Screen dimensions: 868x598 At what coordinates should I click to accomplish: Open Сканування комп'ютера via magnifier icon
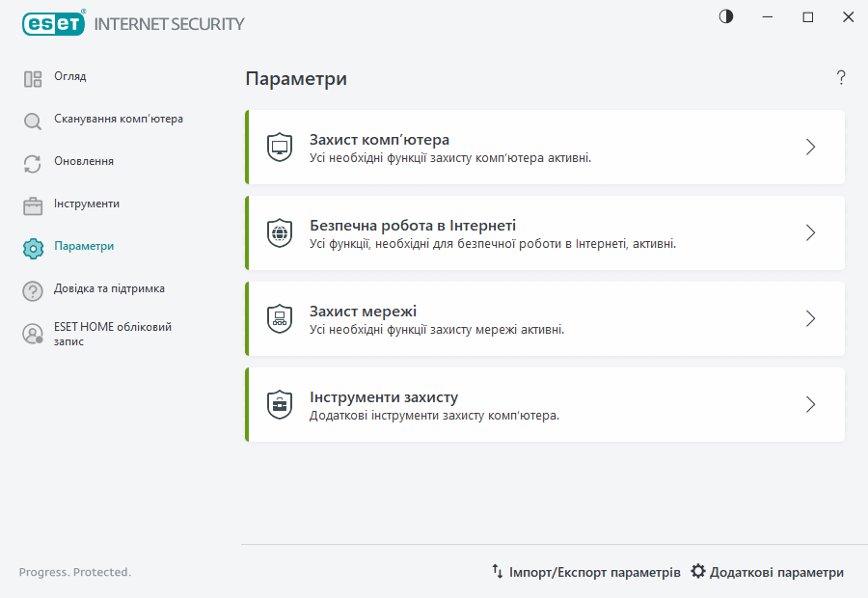click(32, 119)
